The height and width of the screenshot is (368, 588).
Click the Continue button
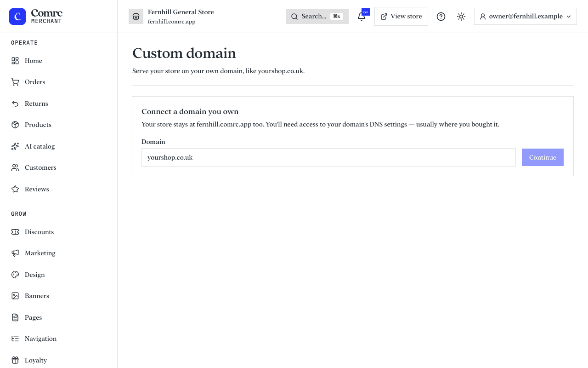(x=543, y=157)
